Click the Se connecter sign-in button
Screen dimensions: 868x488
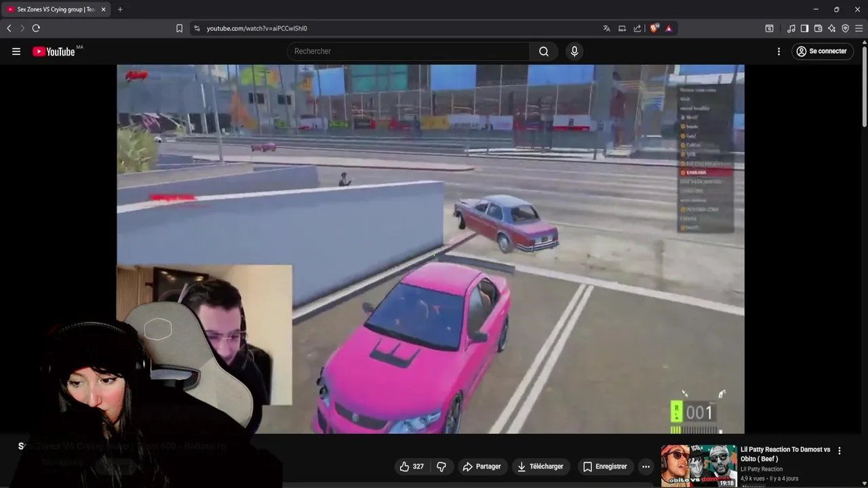click(x=822, y=52)
